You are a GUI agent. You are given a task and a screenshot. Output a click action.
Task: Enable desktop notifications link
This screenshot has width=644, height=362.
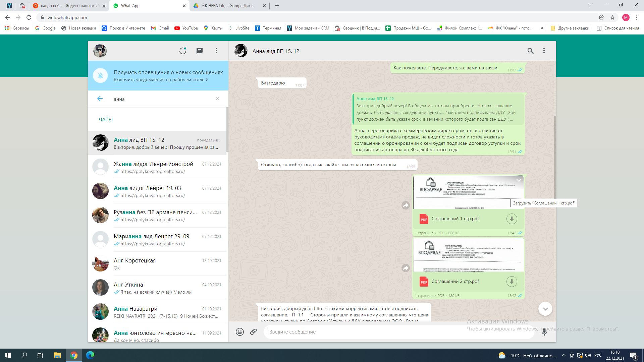tap(160, 80)
